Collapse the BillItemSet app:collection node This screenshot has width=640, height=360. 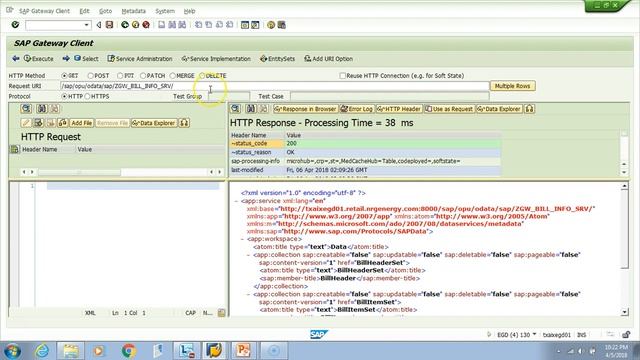click(248, 294)
